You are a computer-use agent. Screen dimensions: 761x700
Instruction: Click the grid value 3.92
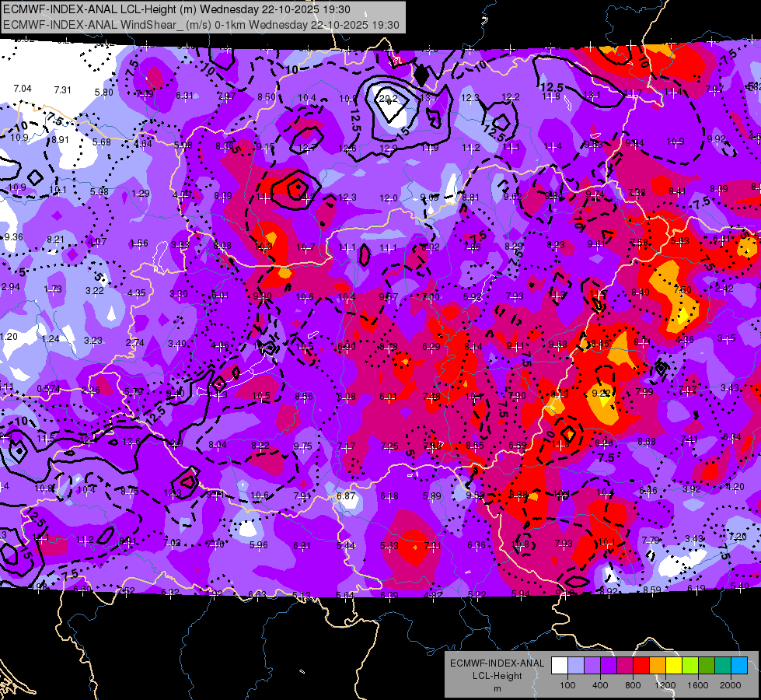click(x=691, y=488)
